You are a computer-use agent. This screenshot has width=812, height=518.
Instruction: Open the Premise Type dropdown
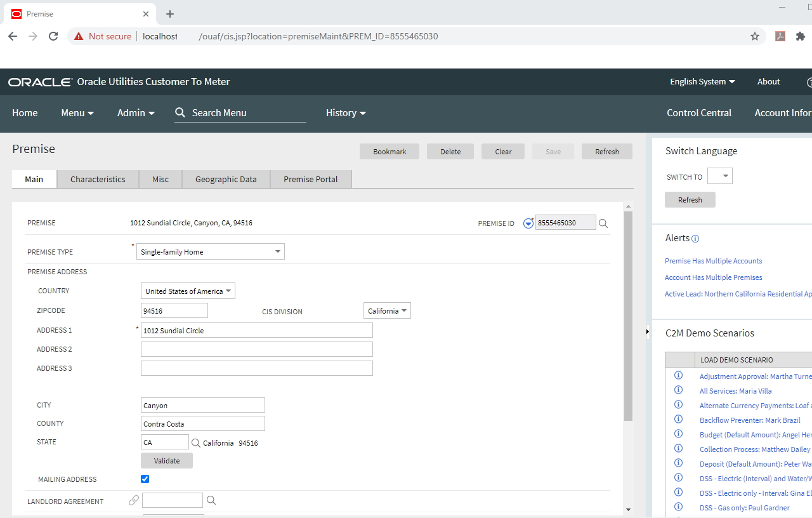[x=211, y=252]
